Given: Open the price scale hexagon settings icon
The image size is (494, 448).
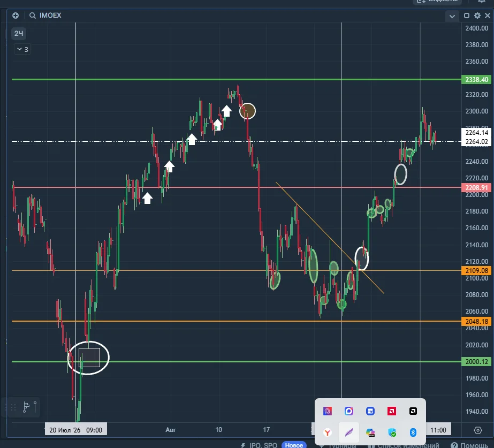Looking at the screenshot, I should [478, 430].
